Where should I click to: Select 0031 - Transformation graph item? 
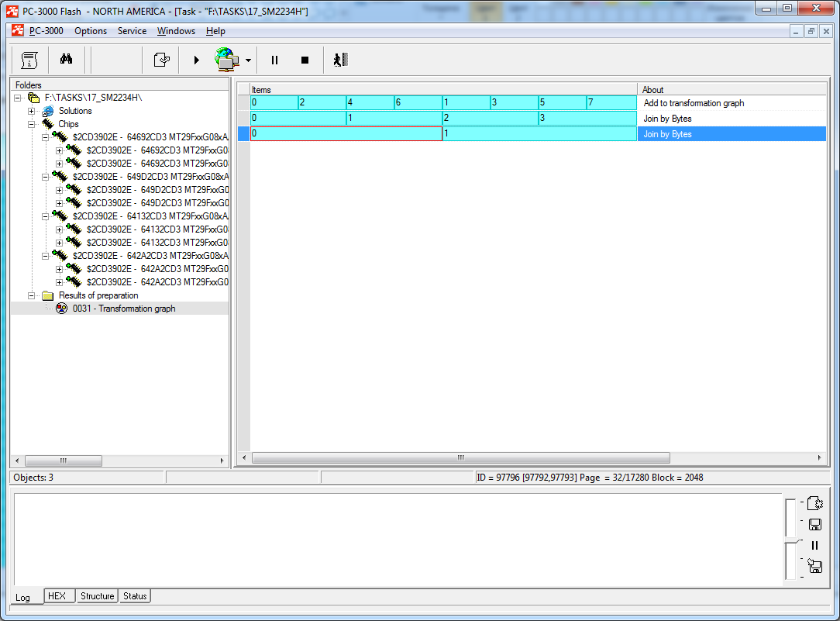pyautogui.click(x=124, y=309)
